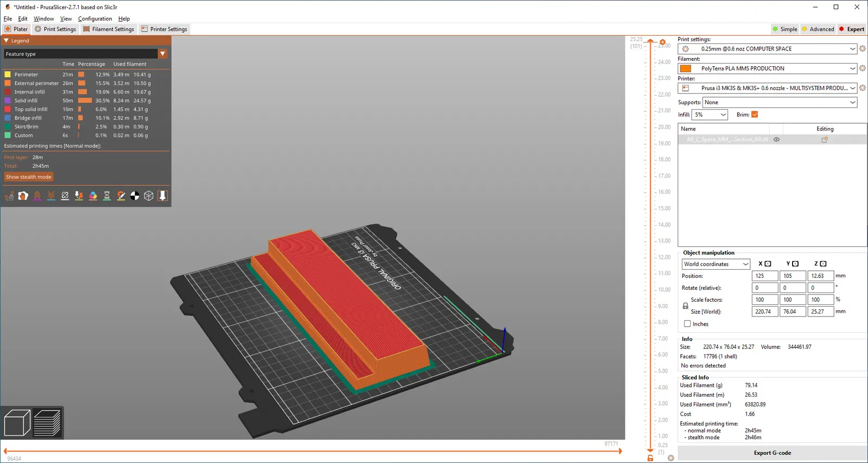Click the vertical slider lock icon at bottom
The width and height of the screenshot is (868, 463).
pyautogui.click(x=650, y=459)
